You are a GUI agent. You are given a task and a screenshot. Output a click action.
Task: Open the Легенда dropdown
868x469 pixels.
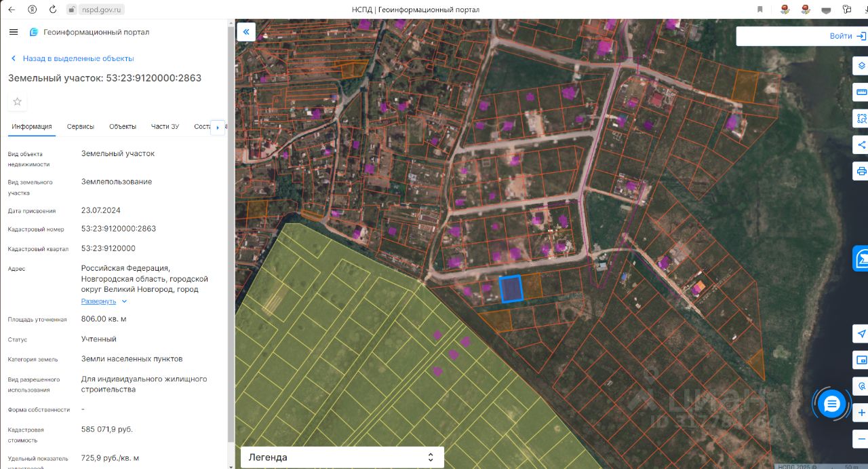[x=342, y=457]
